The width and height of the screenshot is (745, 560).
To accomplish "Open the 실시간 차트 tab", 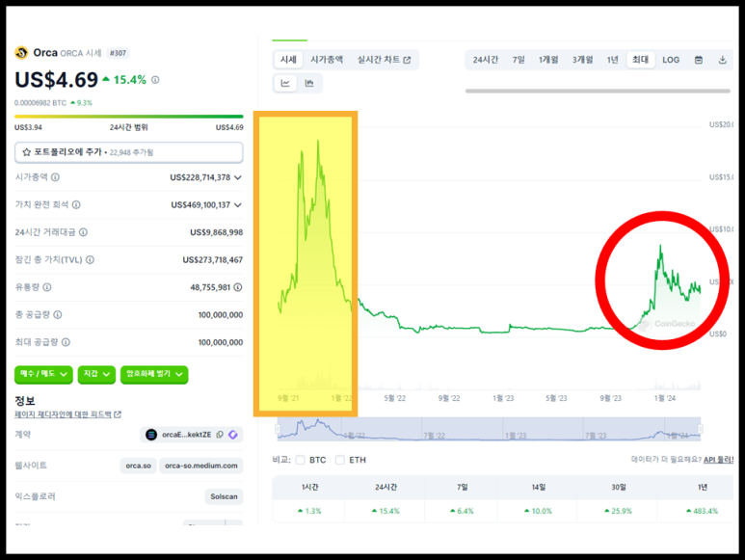I will (384, 60).
